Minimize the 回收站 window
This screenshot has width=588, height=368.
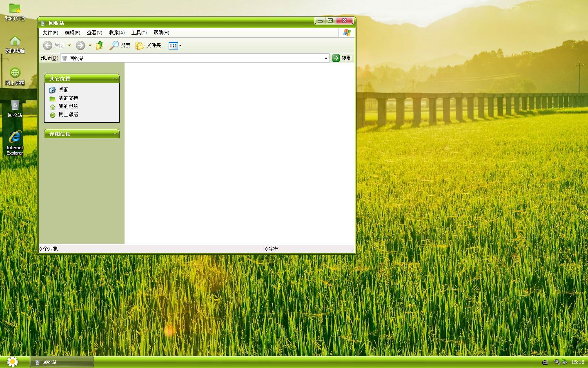coord(320,20)
